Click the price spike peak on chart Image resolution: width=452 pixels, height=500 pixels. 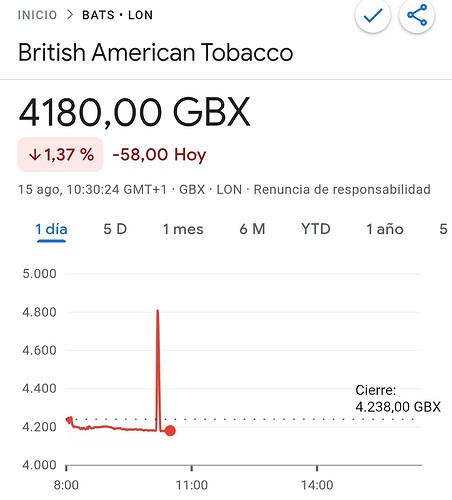[158, 311]
